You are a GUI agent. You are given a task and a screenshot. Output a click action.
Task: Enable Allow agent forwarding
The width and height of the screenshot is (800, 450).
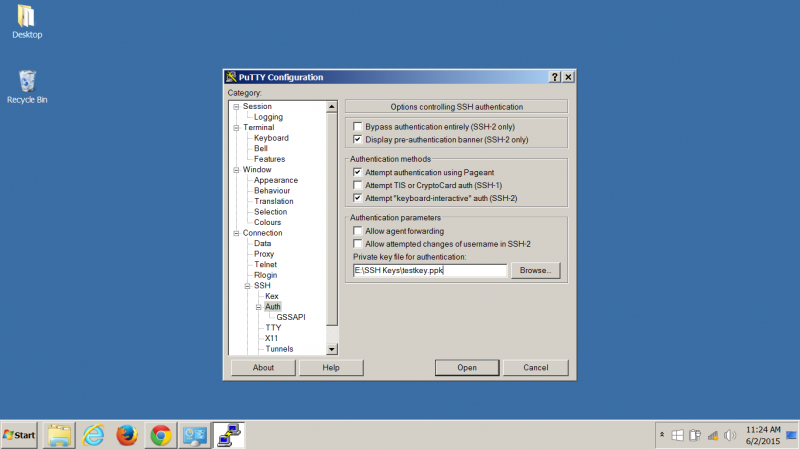point(358,231)
